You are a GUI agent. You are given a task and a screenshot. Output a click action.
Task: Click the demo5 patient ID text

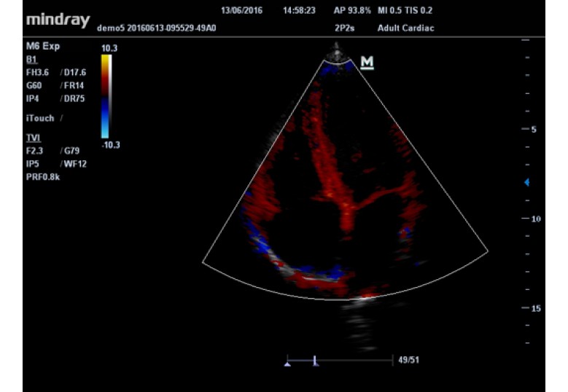click(x=157, y=28)
